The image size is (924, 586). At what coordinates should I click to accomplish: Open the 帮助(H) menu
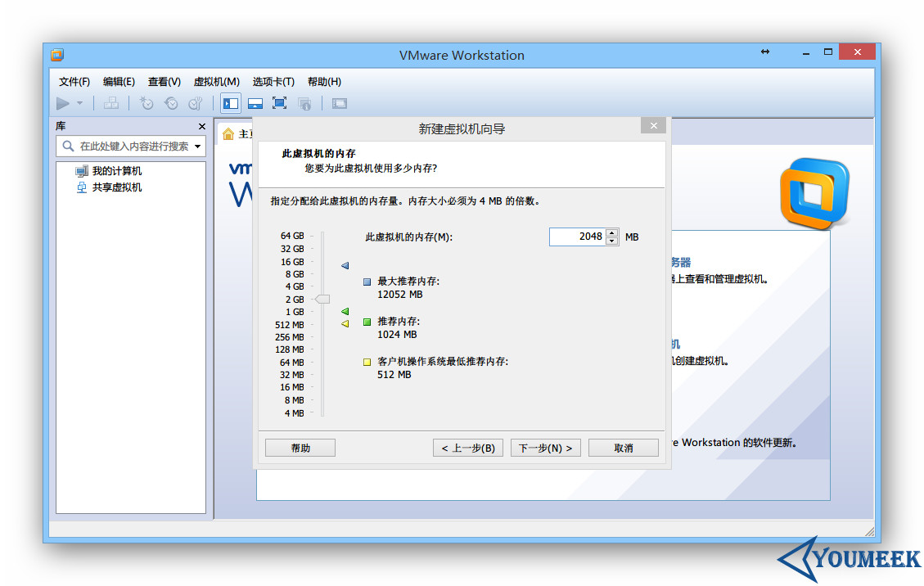[324, 81]
